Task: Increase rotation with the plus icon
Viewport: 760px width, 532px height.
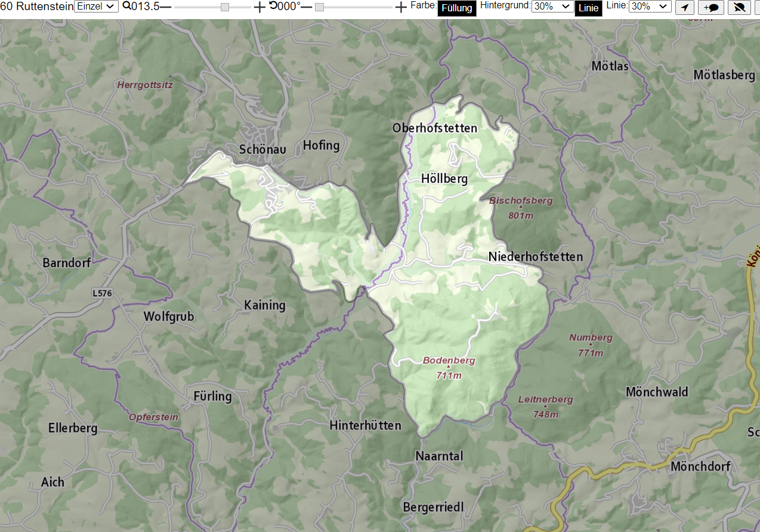Action: pos(401,7)
